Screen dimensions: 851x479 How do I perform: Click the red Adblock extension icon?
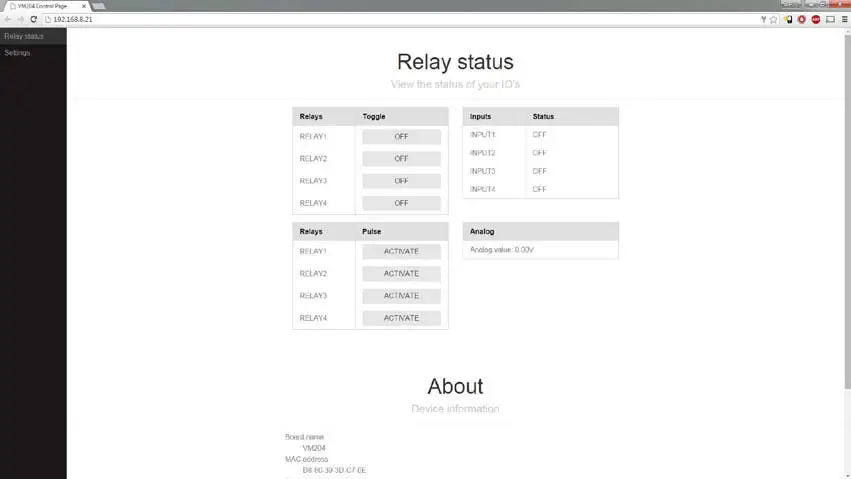(x=816, y=20)
